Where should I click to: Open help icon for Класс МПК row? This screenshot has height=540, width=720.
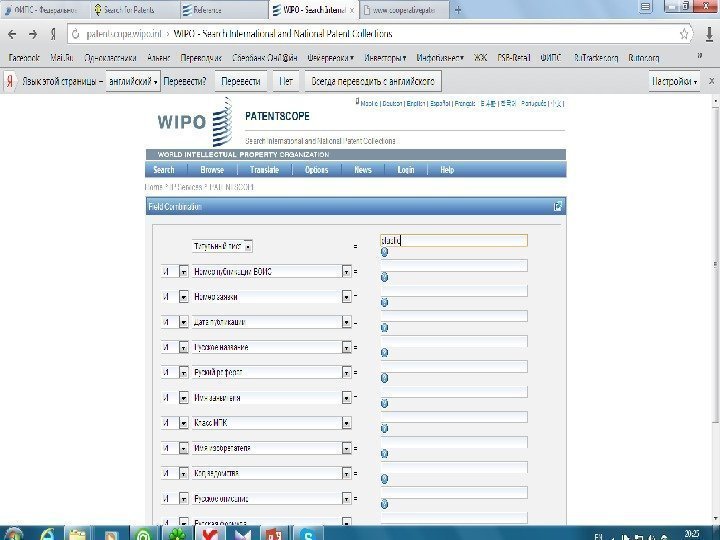click(384, 428)
